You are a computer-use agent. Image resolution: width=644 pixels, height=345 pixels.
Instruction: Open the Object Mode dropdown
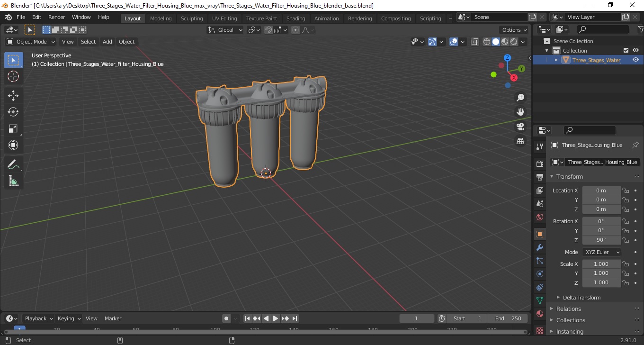click(31, 42)
